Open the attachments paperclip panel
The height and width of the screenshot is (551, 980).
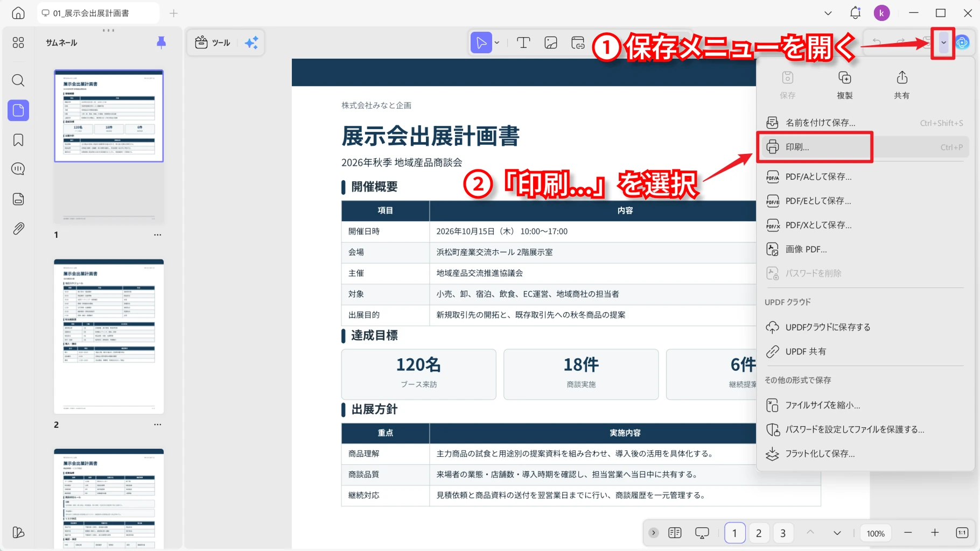[18, 229]
